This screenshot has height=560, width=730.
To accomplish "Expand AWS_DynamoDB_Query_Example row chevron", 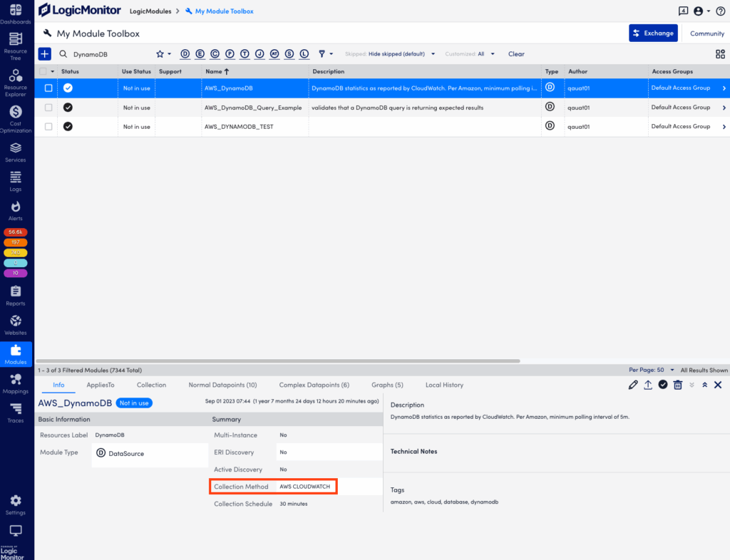I will click(x=724, y=108).
